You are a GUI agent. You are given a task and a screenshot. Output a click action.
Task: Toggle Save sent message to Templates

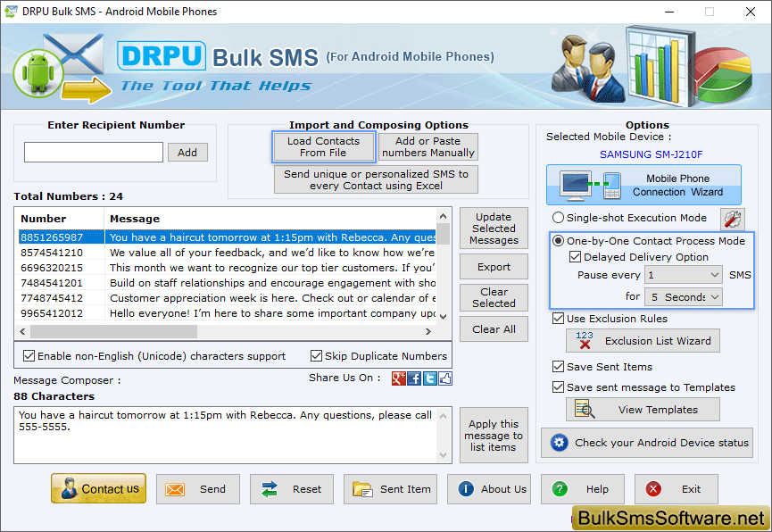coord(558,387)
